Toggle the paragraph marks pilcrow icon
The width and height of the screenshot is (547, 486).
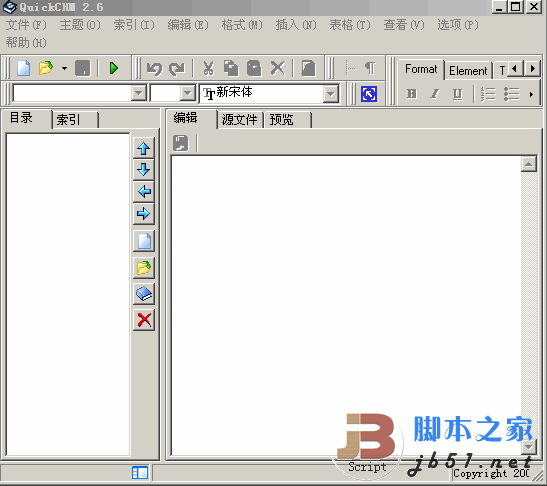point(370,68)
